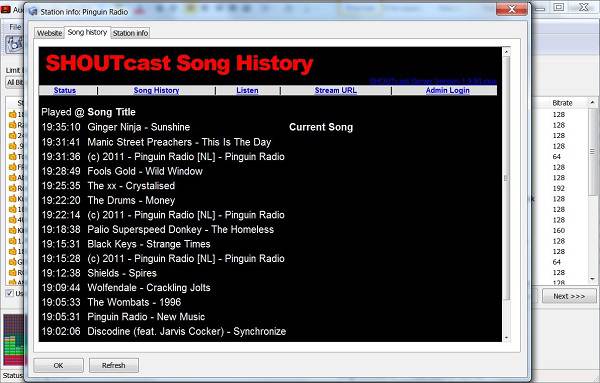Open the Status link in SHOUTcast nav bar
The width and height of the screenshot is (600, 383).
[65, 90]
